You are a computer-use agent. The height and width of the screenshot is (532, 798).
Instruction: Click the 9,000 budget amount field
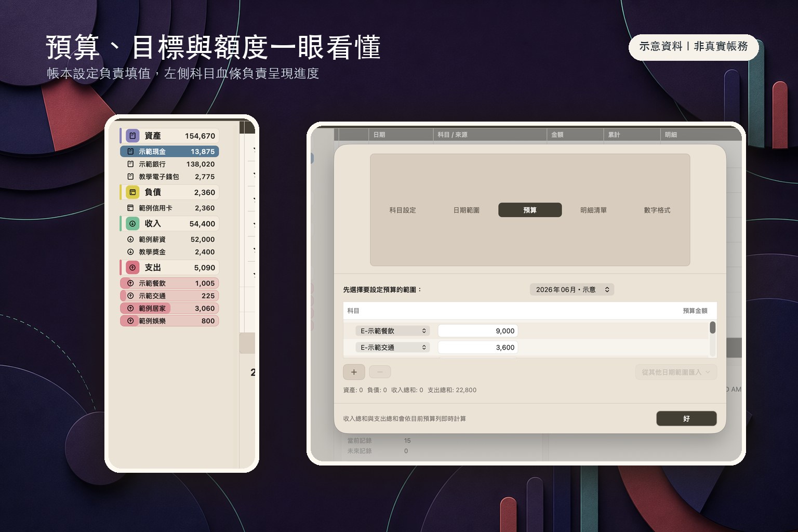[478, 331]
